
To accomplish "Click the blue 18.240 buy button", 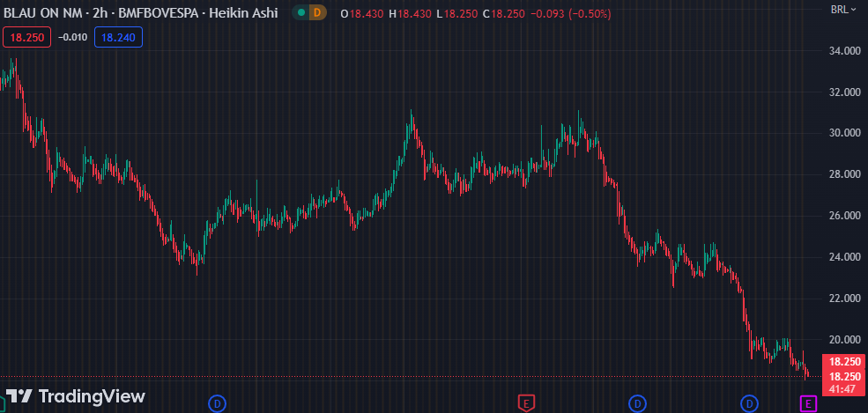I will tap(118, 38).
